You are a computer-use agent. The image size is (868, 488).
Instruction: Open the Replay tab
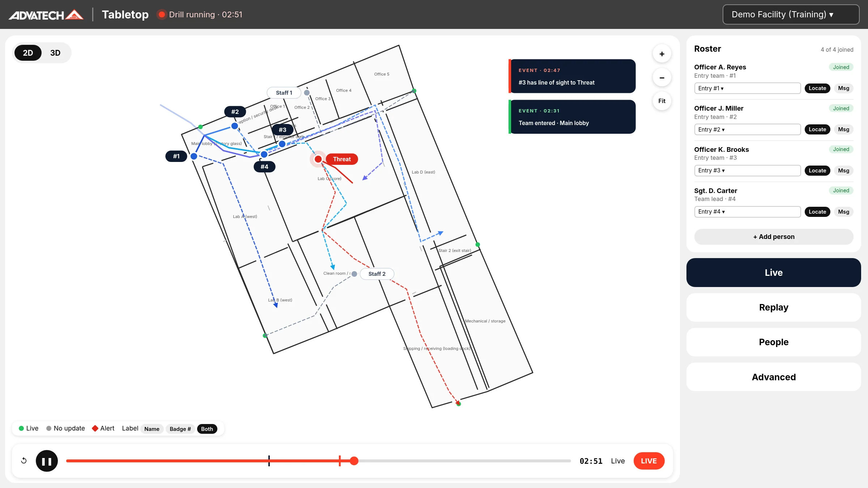tap(774, 307)
